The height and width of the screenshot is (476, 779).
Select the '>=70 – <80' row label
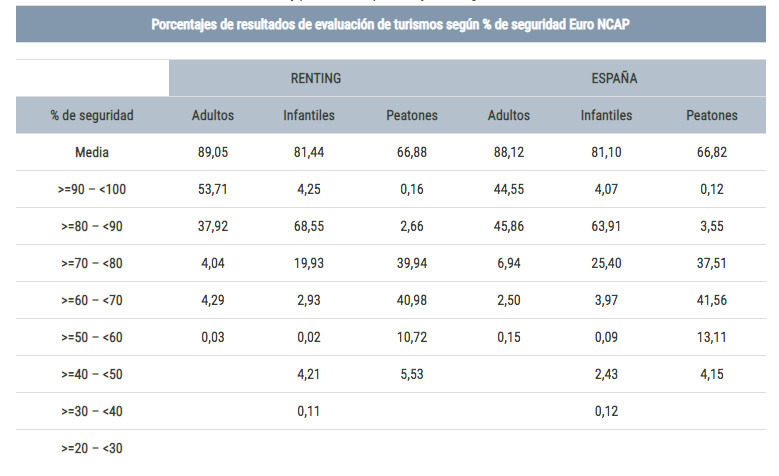click(x=92, y=263)
